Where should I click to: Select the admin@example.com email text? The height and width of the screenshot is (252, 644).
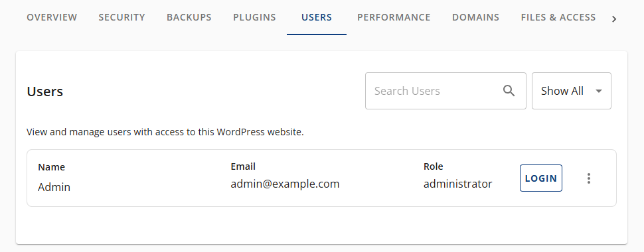(285, 184)
